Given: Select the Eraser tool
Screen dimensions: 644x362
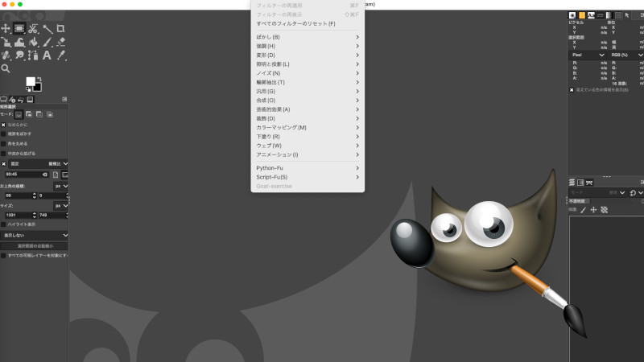Looking at the screenshot, I should tap(61, 42).
